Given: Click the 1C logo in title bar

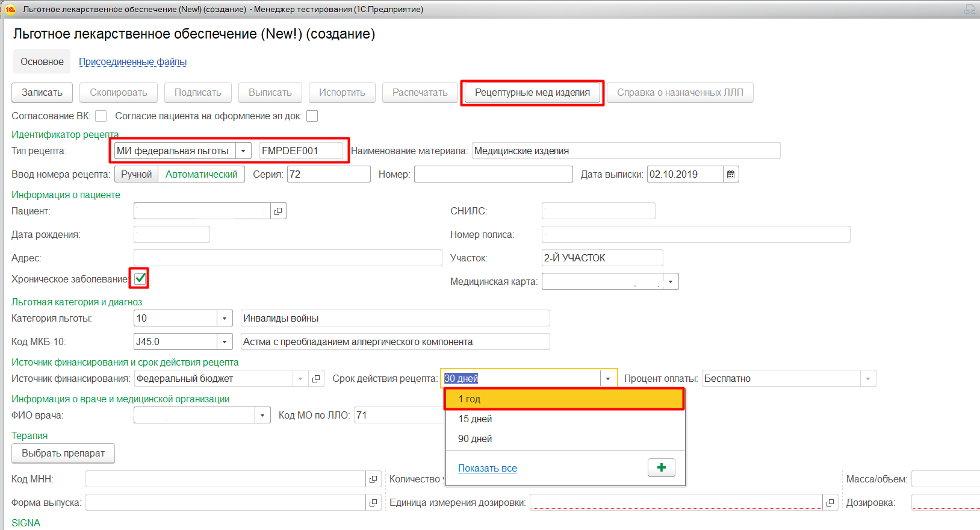Looking at the screenshot, I should [10, 9].
